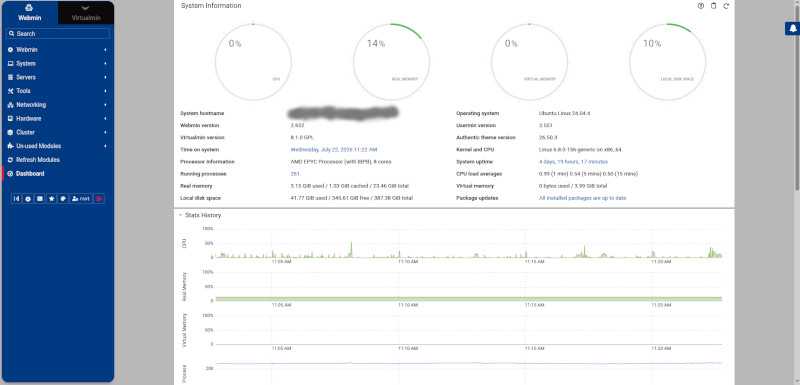Viewport: 800px width, 385px height.
Task: Open Refresh Modules menu entry
Action: (x=38, y=160)
